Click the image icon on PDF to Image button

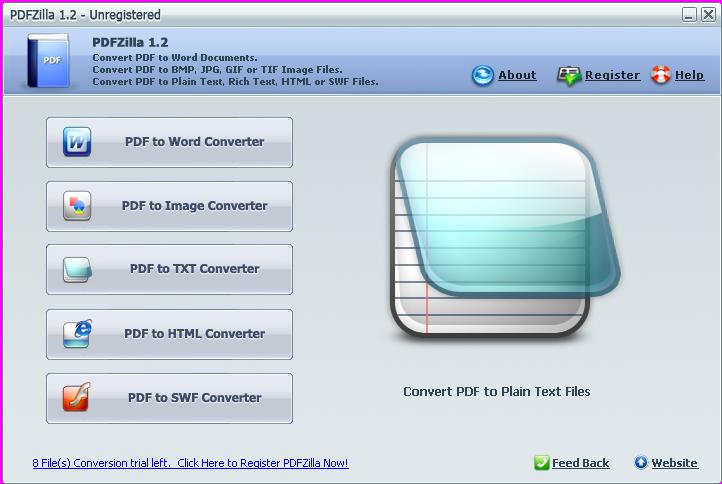tap(77, 205)
